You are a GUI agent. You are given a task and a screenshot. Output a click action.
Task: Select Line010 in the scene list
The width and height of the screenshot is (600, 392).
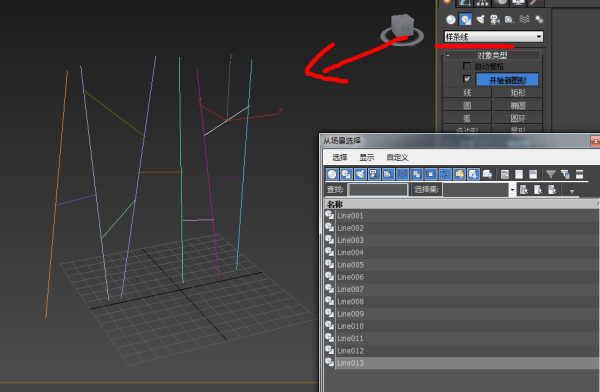pyautogui.click(x=462, y=326)
